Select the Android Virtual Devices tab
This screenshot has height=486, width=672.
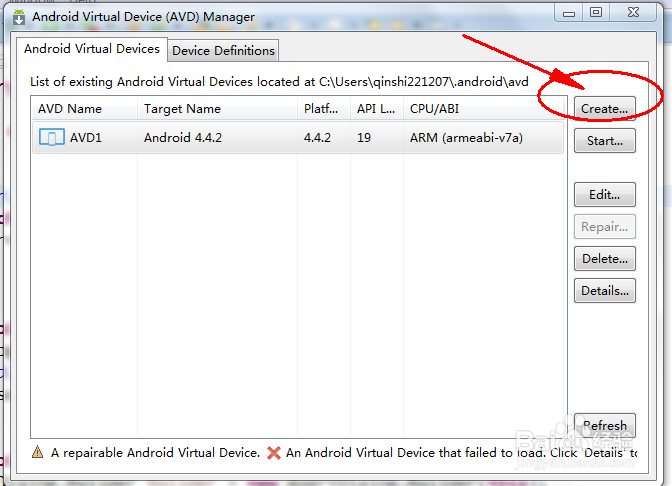click(92, 49)
